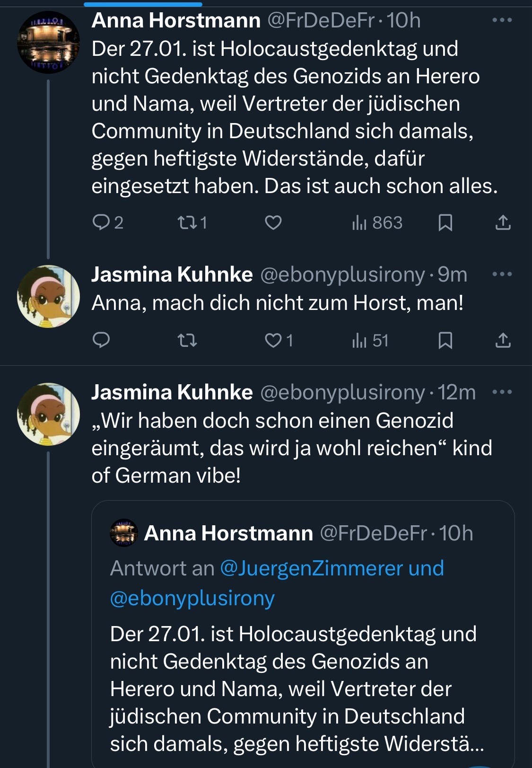Share Jasmina Kuhnke's 9m reply

click(x=503, y=340)
